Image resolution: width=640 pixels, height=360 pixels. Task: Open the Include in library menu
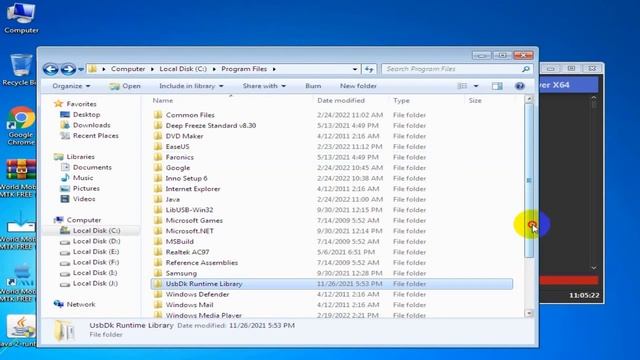[191, 86]
